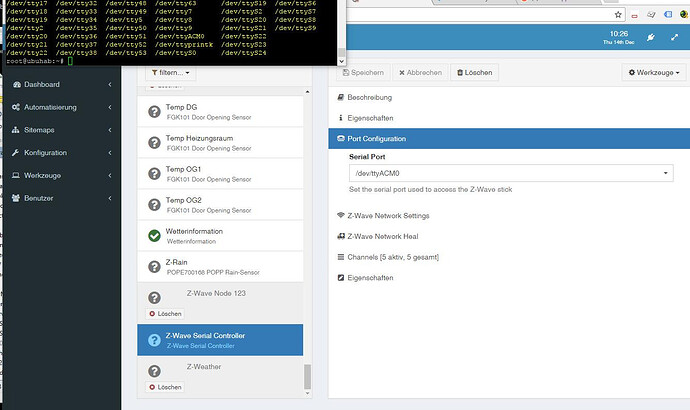690x410 pixels.
Task: Click the Dashboard gauge icon in sidebar
Action: (x=17, y=84)
